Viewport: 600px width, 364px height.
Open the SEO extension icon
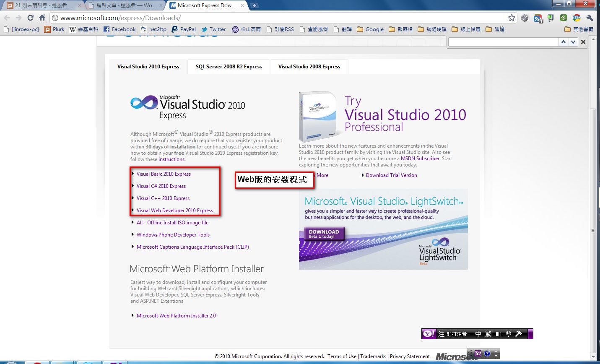577,18
